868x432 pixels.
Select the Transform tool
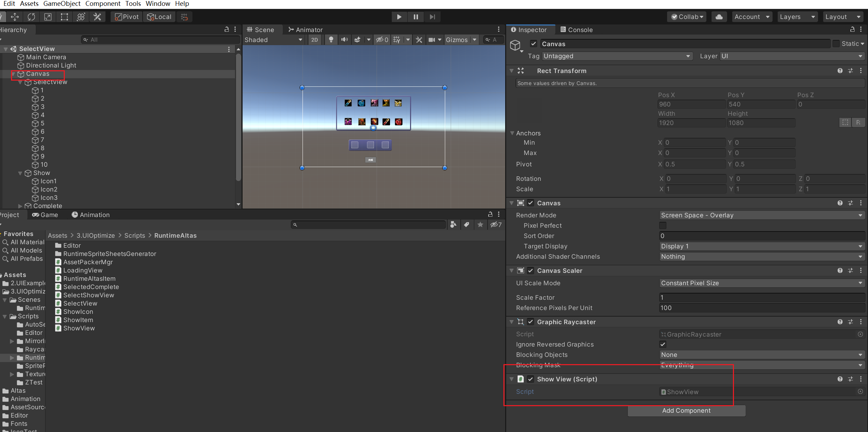(x=81, y=17)
